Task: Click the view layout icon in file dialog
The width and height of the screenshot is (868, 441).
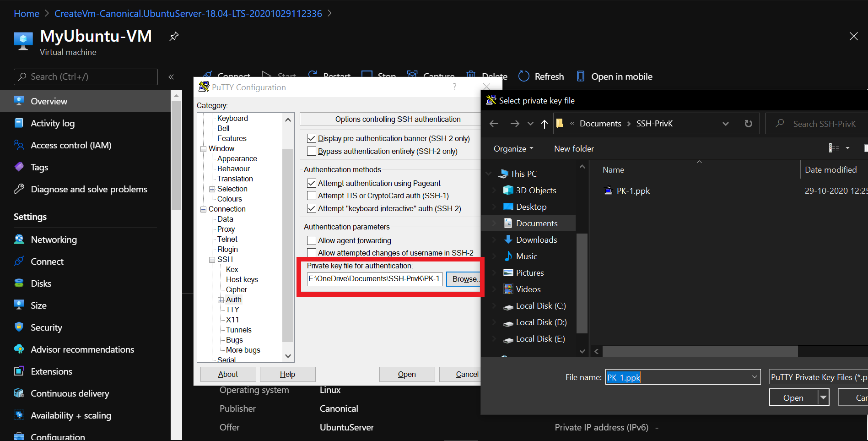Action: [x=834, y=148]
